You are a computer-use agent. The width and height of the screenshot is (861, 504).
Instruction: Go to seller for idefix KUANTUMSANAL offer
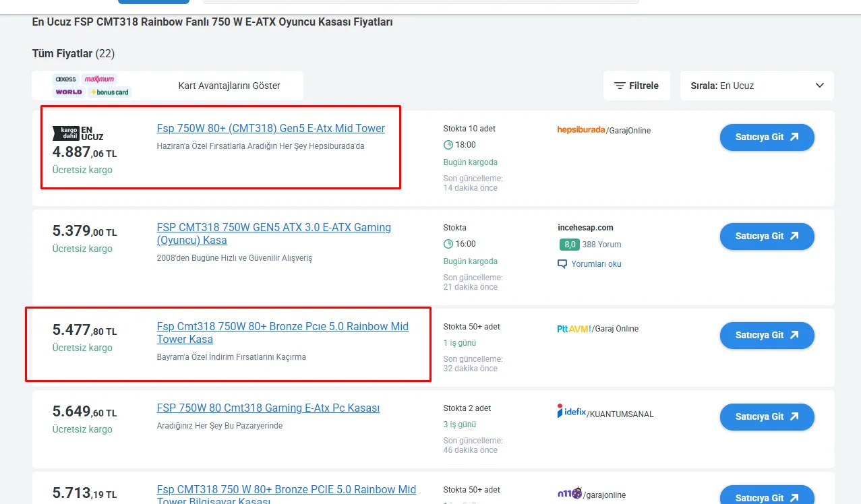[x=767, y=416]
